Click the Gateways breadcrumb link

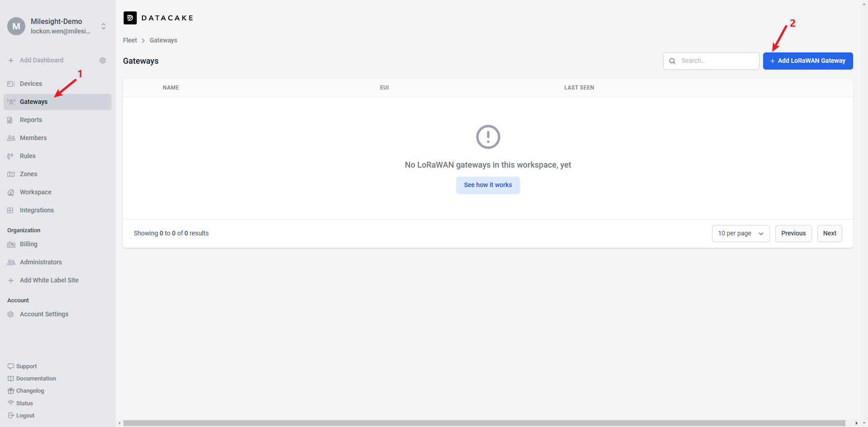tap(163, 41)
